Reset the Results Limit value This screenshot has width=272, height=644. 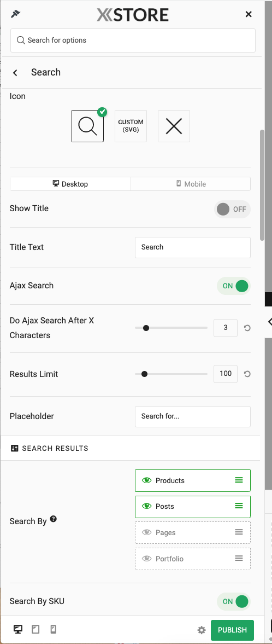(247, 374)
